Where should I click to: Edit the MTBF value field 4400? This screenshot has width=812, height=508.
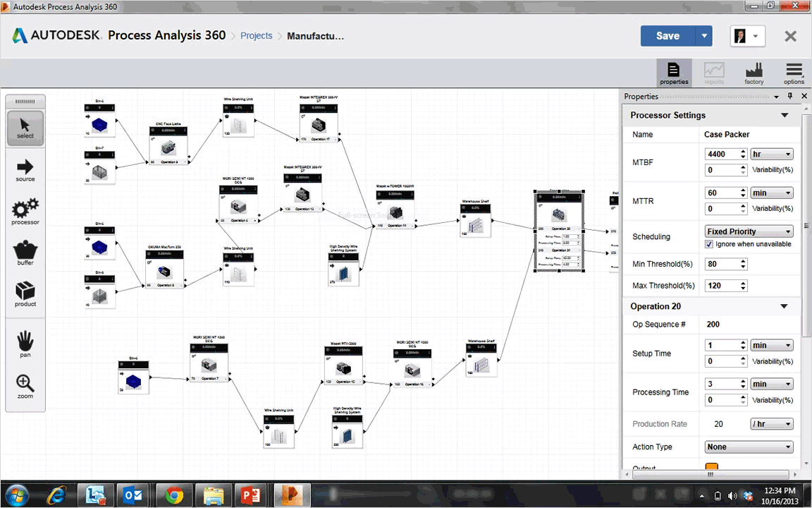click(722, 154)
